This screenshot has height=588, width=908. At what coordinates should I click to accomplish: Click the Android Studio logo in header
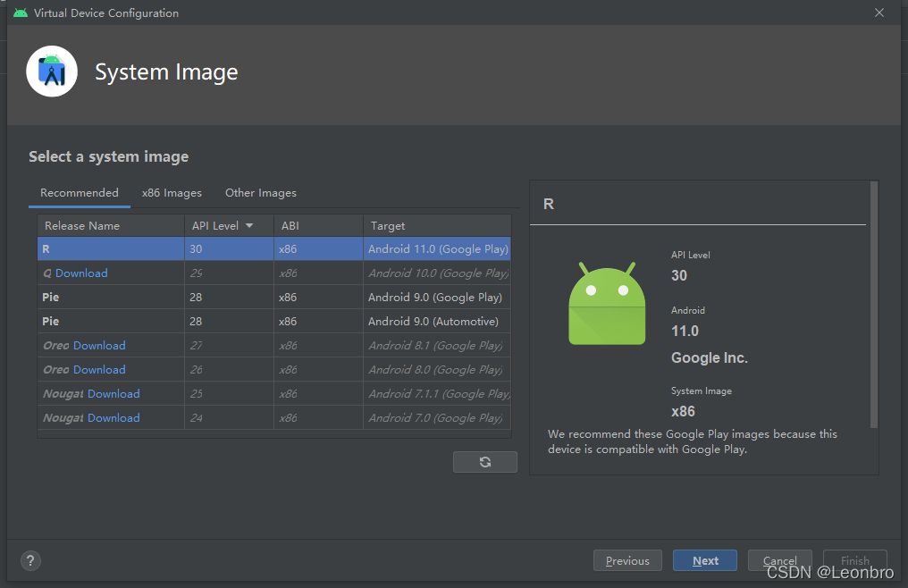(x=52, y=71)
